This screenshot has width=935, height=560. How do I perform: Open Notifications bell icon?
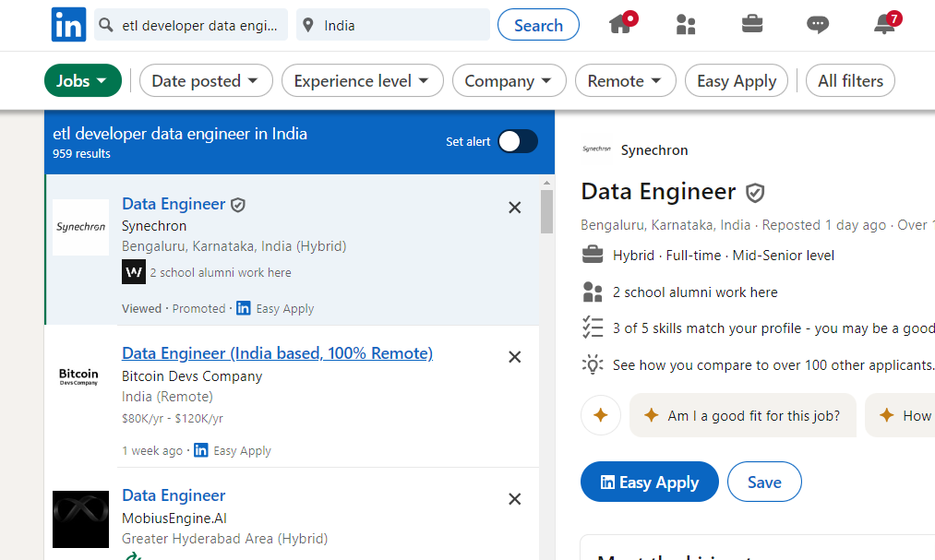click(x=884, y=25)
